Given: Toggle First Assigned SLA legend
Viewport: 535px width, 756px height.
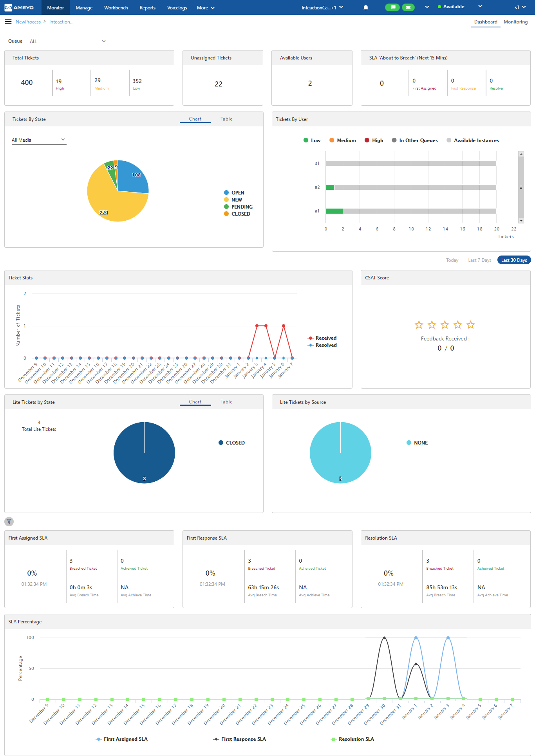Looking at the screenshot, I should [122, 739].
